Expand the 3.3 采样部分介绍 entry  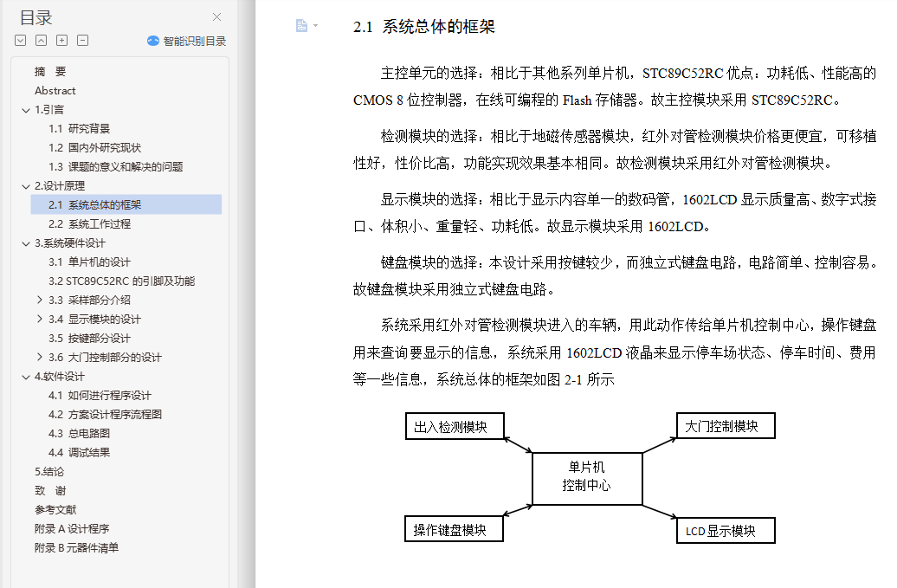click(40, 300)
